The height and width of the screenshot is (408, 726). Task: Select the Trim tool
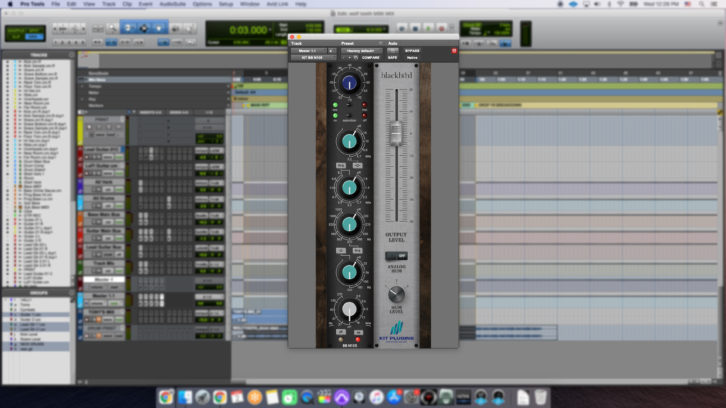coord(128,28)
